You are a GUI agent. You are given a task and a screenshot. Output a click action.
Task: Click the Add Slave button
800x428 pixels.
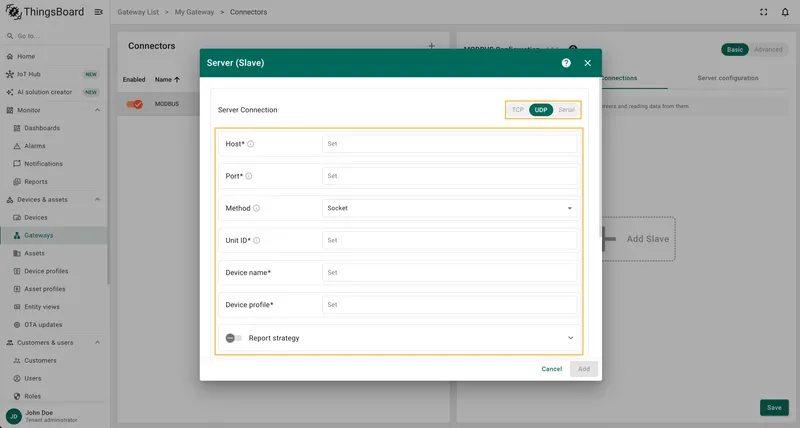coord(637,239)
